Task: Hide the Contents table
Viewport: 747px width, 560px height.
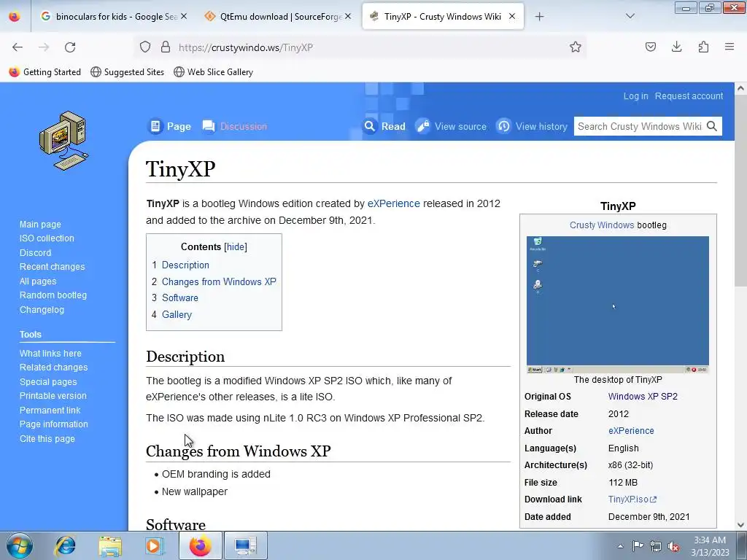Action: pos(236,246)
